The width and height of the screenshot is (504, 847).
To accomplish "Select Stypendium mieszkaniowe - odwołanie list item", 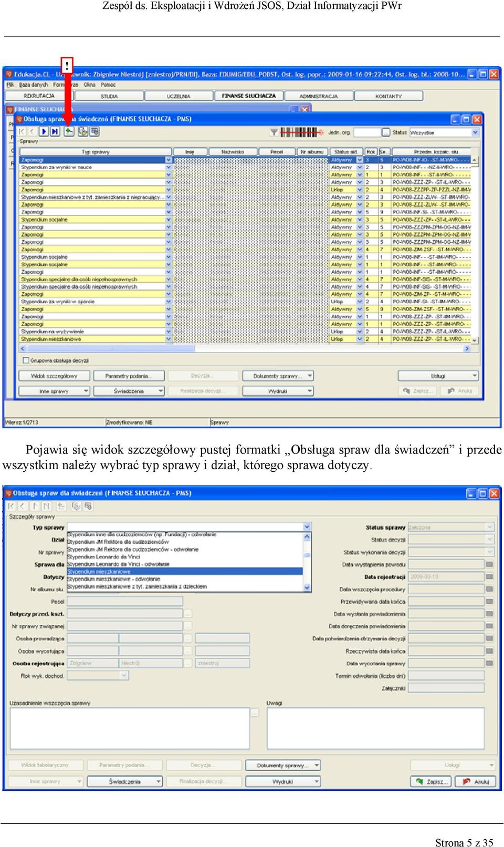I will pos(113,579).
